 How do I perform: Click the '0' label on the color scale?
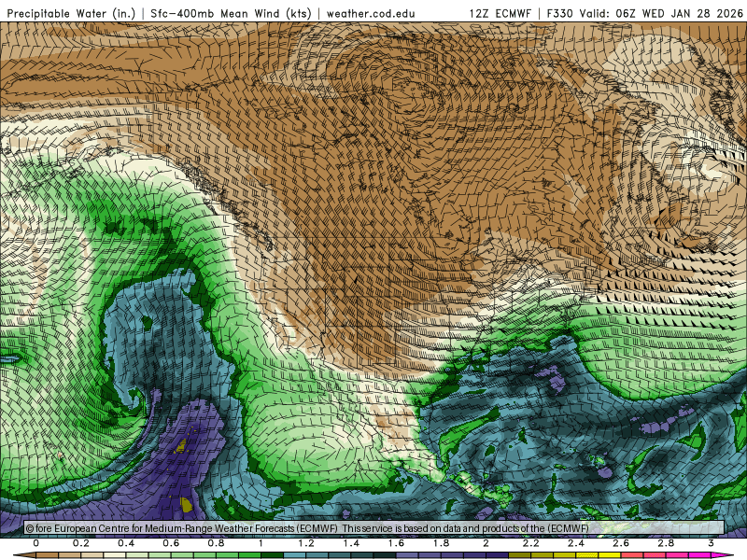[x=36, y=543]
